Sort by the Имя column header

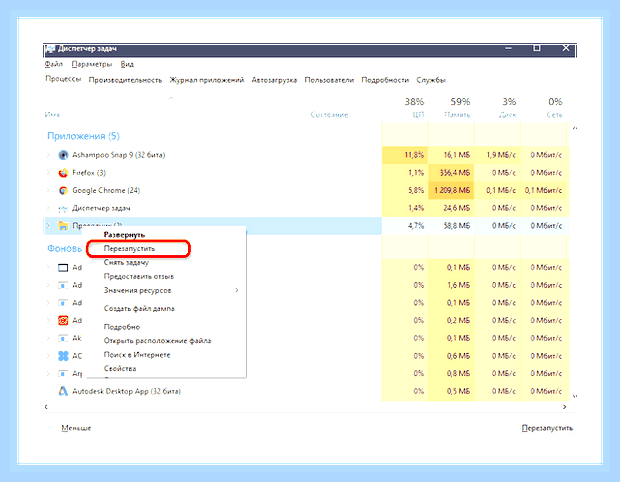52,115
